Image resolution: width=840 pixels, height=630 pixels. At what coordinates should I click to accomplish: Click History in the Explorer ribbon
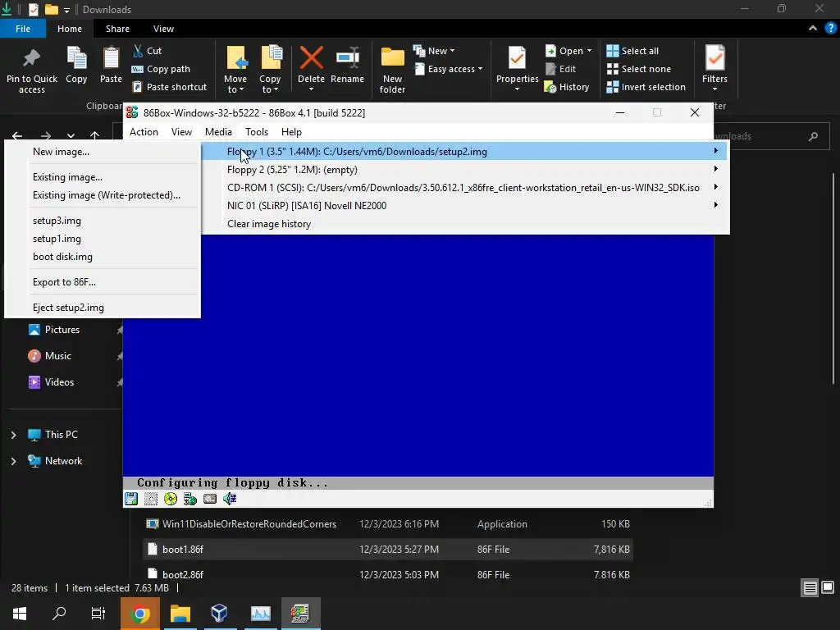(567, 87)
